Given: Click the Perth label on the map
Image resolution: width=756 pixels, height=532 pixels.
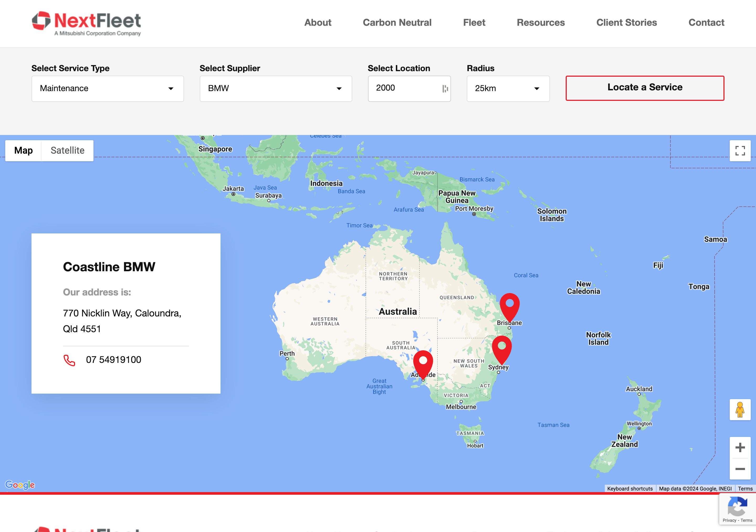Looking at the screenshot, I should pyautogui.click(x=287, y=353).
